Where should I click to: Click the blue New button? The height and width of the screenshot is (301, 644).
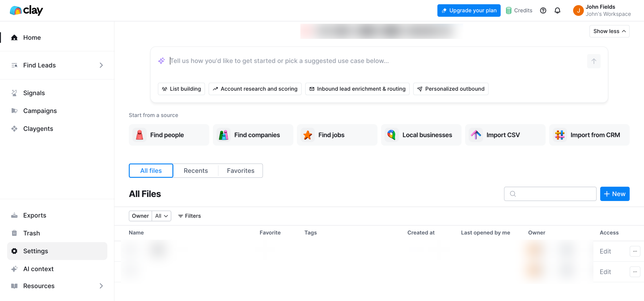[615, 194]
